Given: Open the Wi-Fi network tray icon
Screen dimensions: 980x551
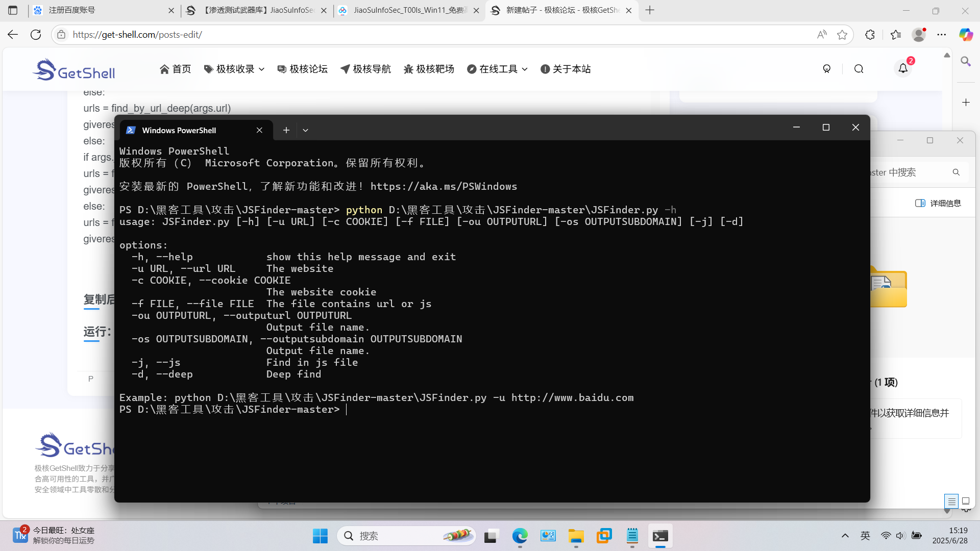Looking at the screenshot, I should click(886, 536).
